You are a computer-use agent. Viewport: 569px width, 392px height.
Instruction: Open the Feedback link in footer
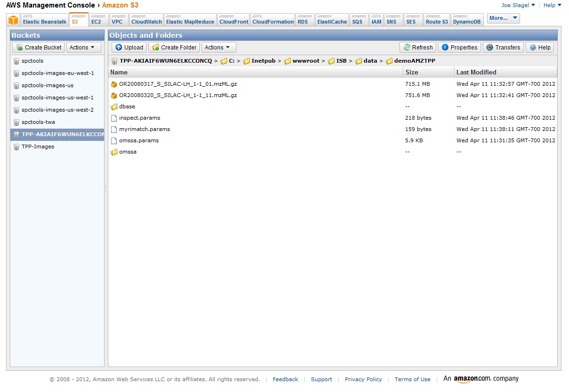tap(285, 379)
